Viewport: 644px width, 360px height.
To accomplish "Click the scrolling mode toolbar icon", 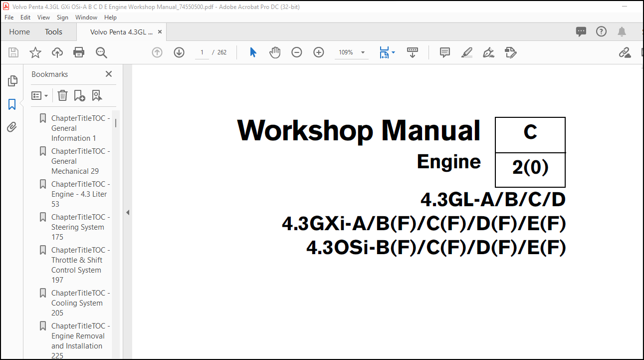I will [x=413, y=52].
